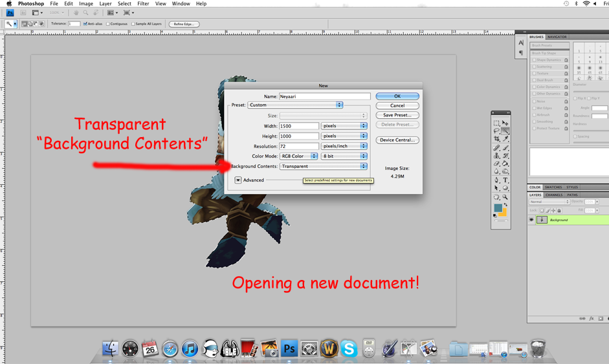609x364 pixels.
Task: Click OK in the New dialog
Action: point(397,96)
